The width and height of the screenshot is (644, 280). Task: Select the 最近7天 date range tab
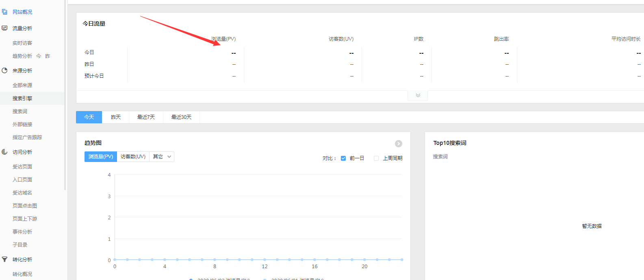pyautogui.click(x=146, y=117)
